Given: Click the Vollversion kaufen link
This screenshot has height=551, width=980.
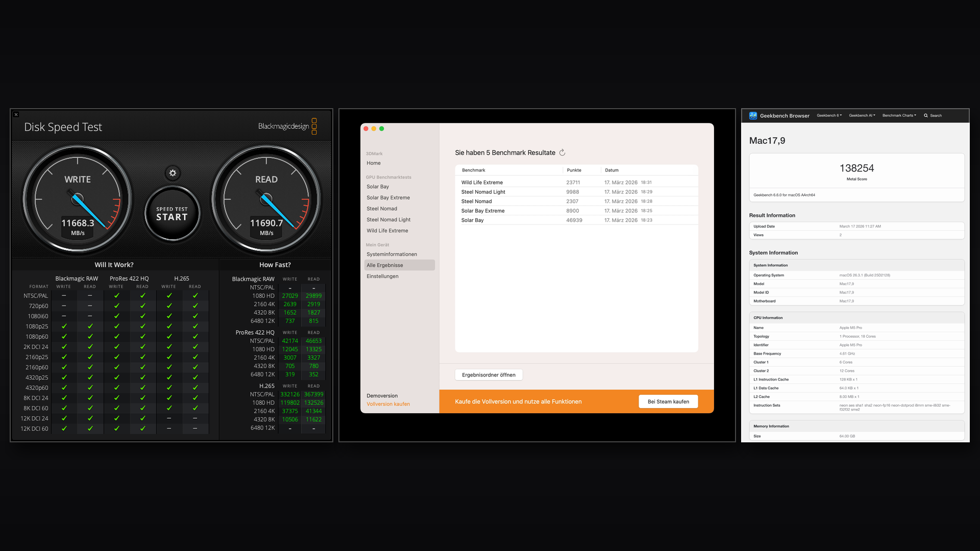Looking at the screenshot, I should pos(388,404).
